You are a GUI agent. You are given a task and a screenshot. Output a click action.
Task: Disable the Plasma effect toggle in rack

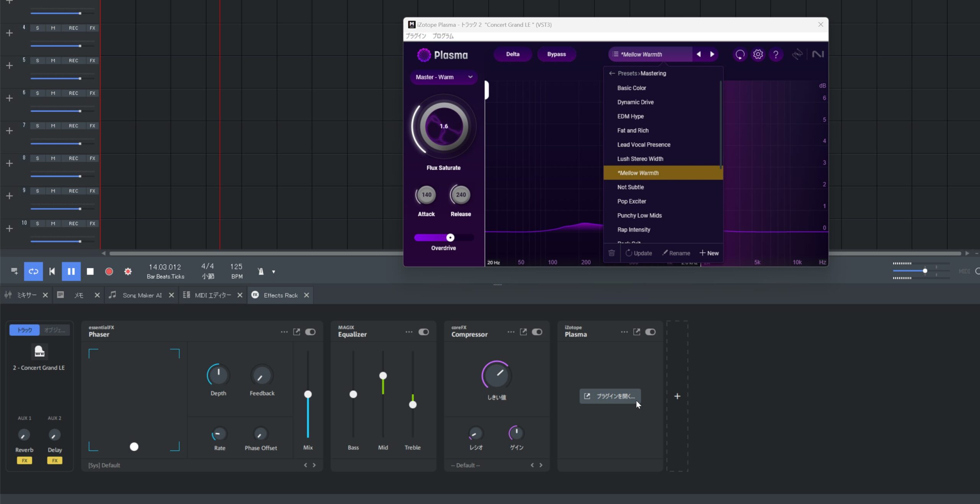(650, 332)
